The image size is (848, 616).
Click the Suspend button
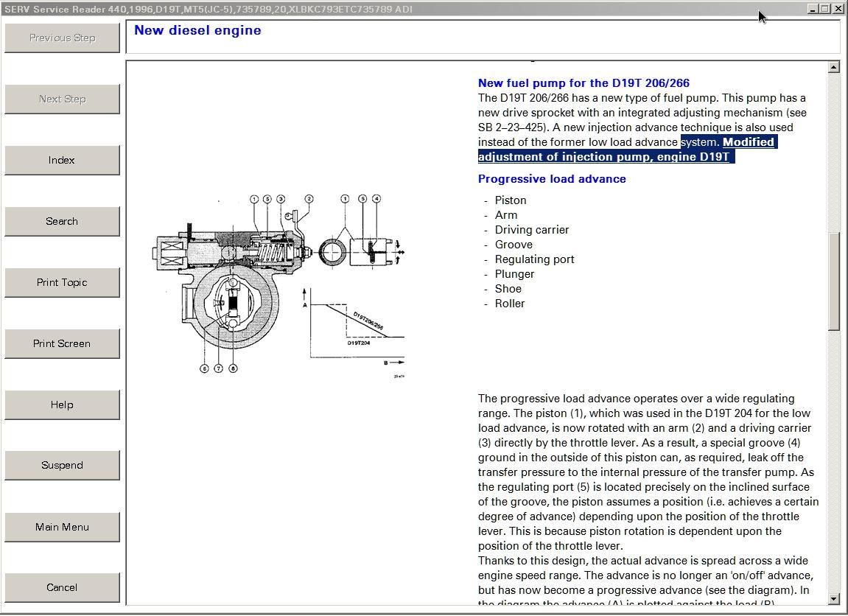[x=62, y=466]
